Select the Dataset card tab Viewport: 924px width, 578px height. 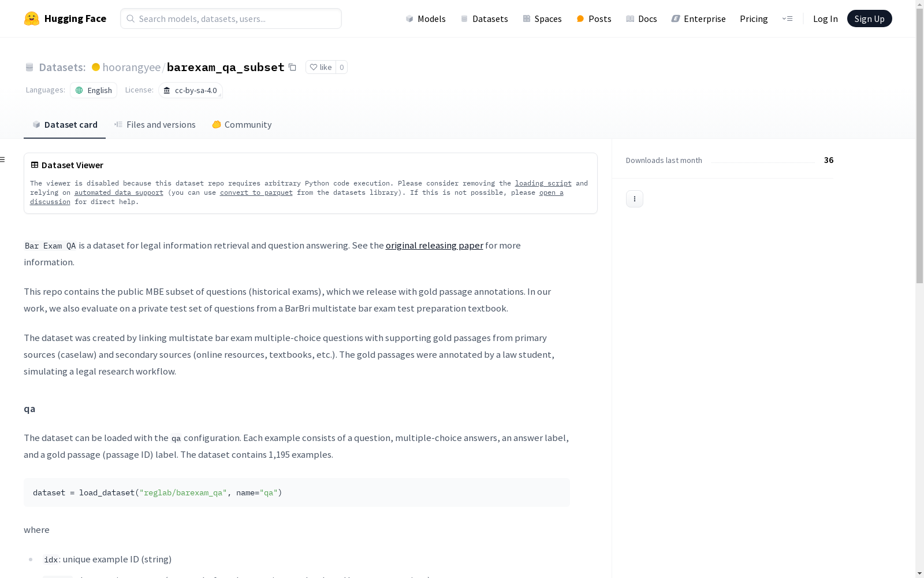click(x=65, y=125)
